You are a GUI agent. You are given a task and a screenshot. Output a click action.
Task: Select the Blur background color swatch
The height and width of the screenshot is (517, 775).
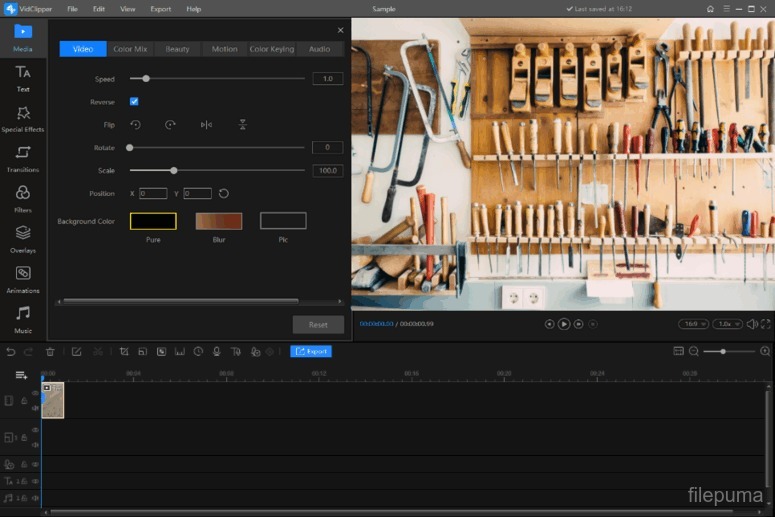pos(218,221)
